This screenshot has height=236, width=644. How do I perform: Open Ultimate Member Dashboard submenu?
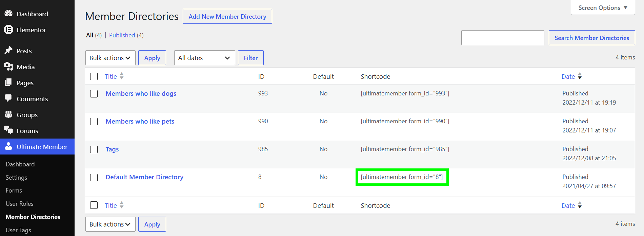20,164
